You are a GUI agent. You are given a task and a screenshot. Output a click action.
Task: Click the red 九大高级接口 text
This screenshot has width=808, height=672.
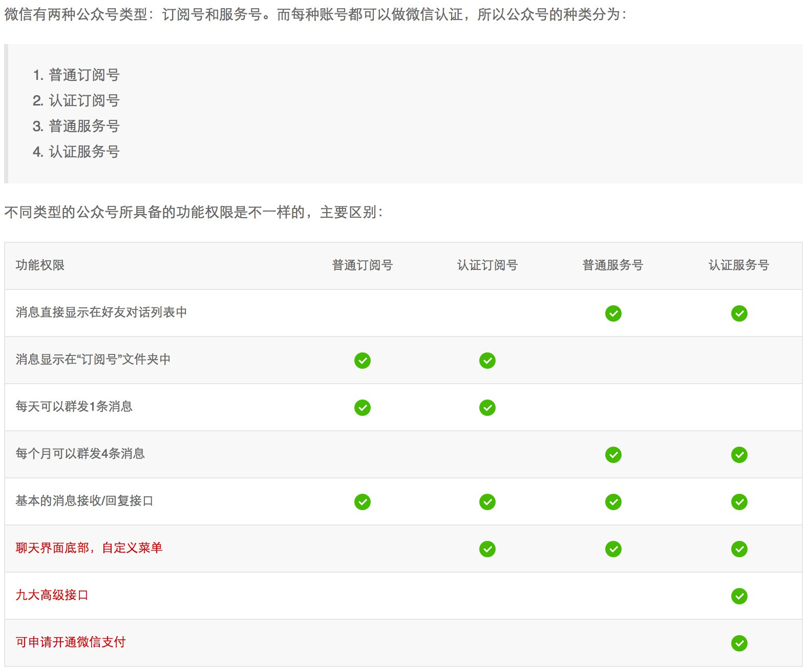(52, 595)
